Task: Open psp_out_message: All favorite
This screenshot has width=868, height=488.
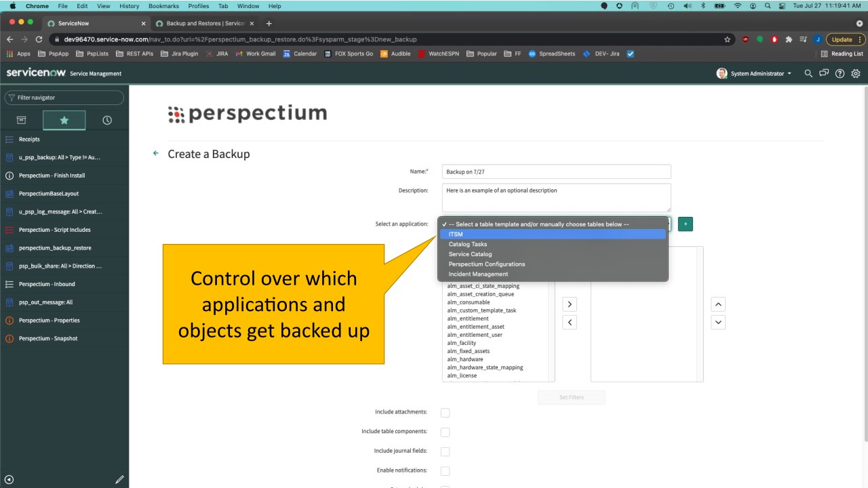Action: click(x=64, y=302)
